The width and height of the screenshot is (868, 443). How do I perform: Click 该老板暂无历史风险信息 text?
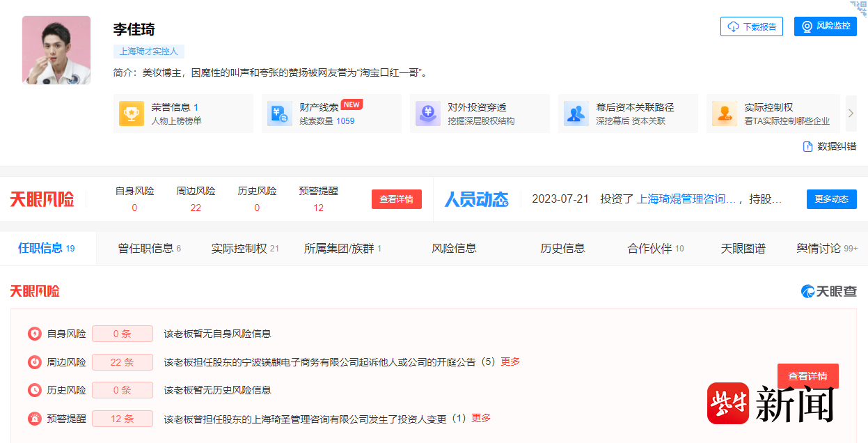tap(217, 390)
